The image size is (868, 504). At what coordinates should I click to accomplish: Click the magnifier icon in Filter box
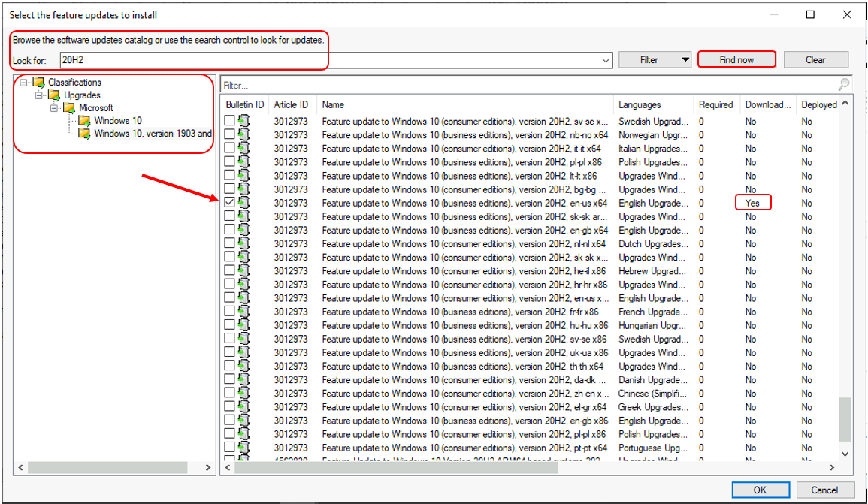[x=844, y=85]
